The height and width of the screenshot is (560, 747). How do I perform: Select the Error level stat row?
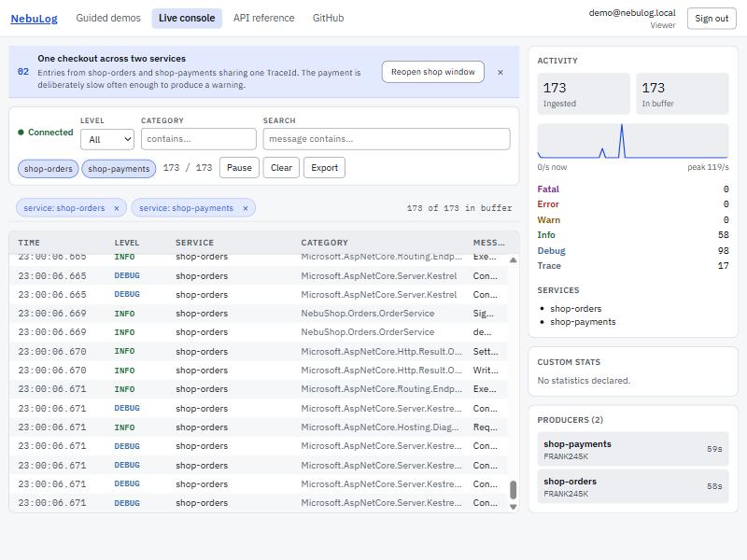click(633, 204)
